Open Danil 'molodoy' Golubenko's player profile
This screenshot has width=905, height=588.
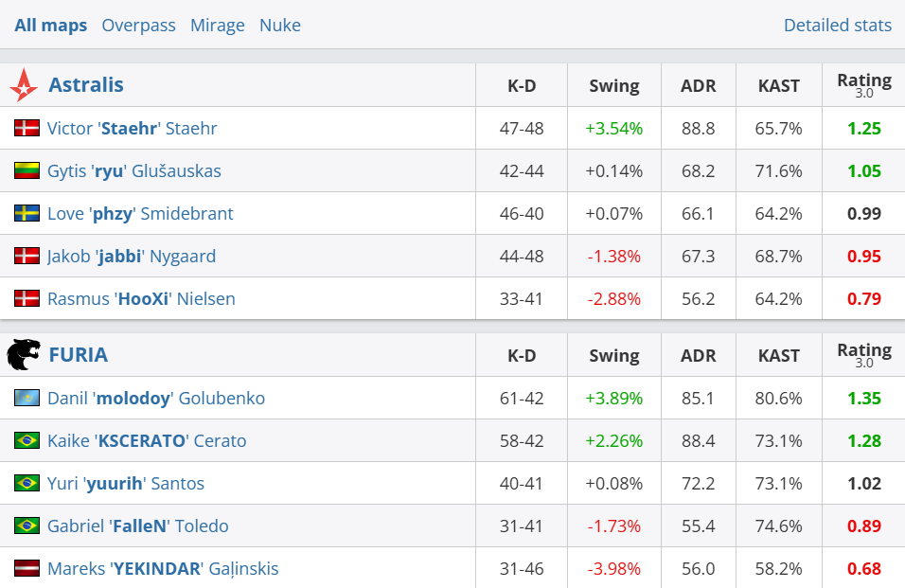pos(156,398)
